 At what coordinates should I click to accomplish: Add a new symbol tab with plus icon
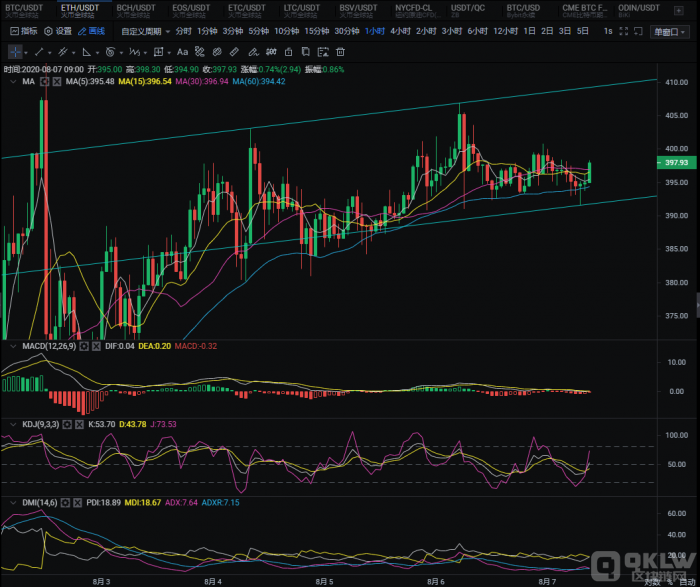pos(679,11)
